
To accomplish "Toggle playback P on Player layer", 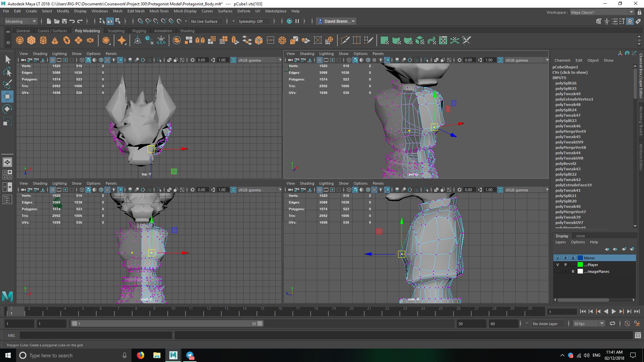I will click(x=565, y=265).
